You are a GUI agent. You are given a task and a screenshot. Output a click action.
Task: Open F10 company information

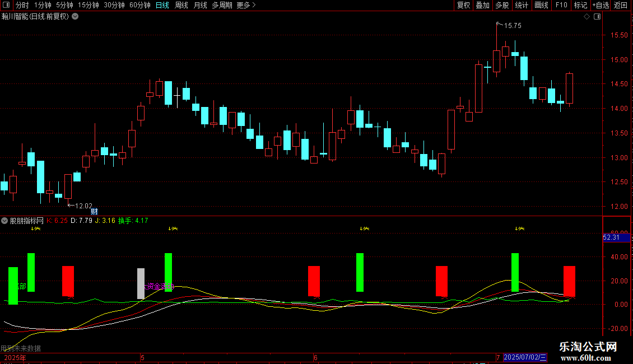pos(561,5)
